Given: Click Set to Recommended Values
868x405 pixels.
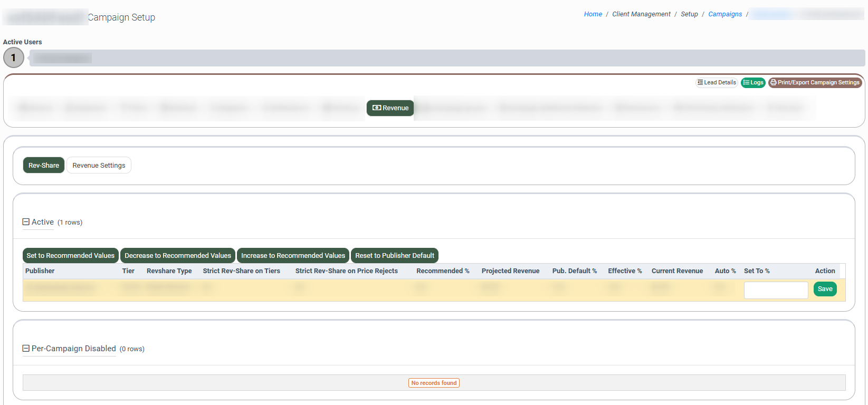Looking at the screenshot, I should point(71,256).
